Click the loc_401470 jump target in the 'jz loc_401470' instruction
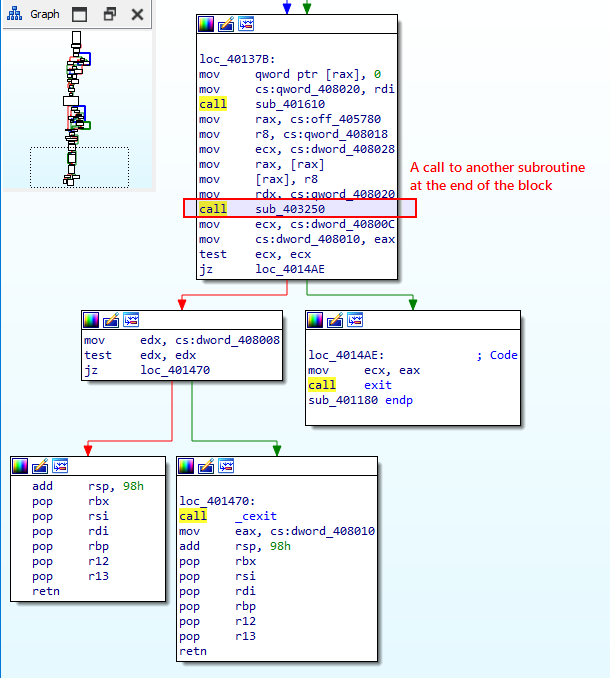Viewport: 610px width, 678px height. point(175,371)
